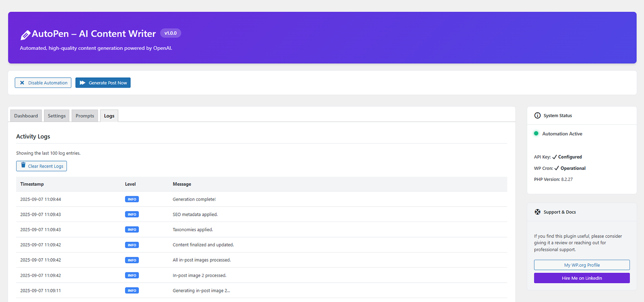The image size is (644, 302).
Task: Click the message 'Taxonomies applied.'
Action: tap(193, 230)
